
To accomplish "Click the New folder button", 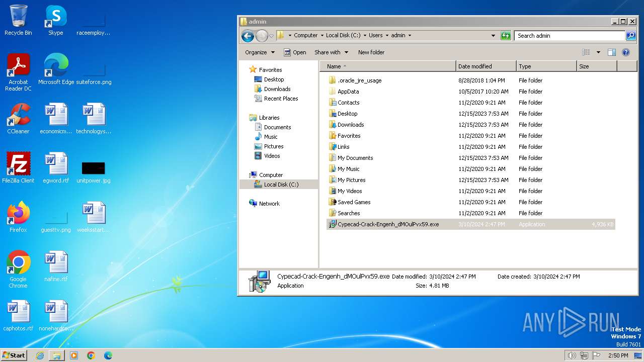I will pyautogui.click(x=371, y=52).
